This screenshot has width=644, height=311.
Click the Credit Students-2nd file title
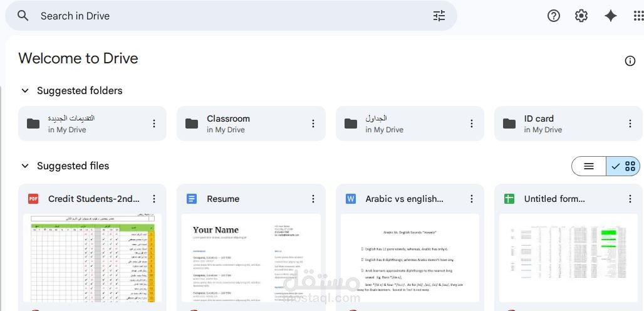pyautogui.click(x=93, y=199)
